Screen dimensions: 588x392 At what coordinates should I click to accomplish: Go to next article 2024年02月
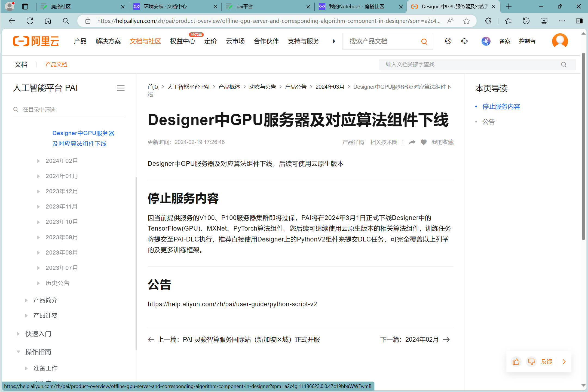[x=415, y=339]
